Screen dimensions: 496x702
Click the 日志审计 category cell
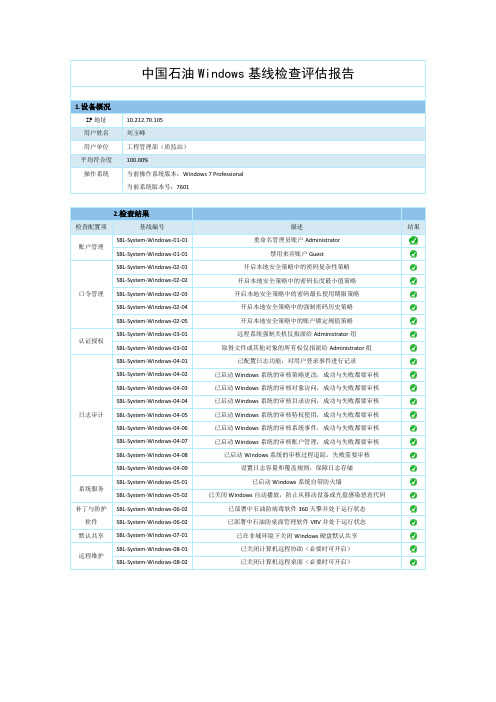pyautogui.click(x=91, y=415)
